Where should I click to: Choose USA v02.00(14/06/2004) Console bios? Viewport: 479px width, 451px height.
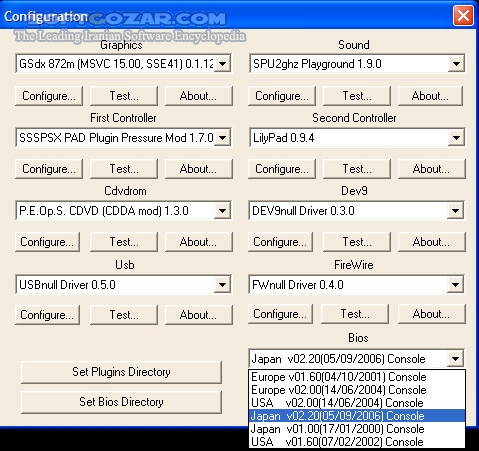point(357,403)
